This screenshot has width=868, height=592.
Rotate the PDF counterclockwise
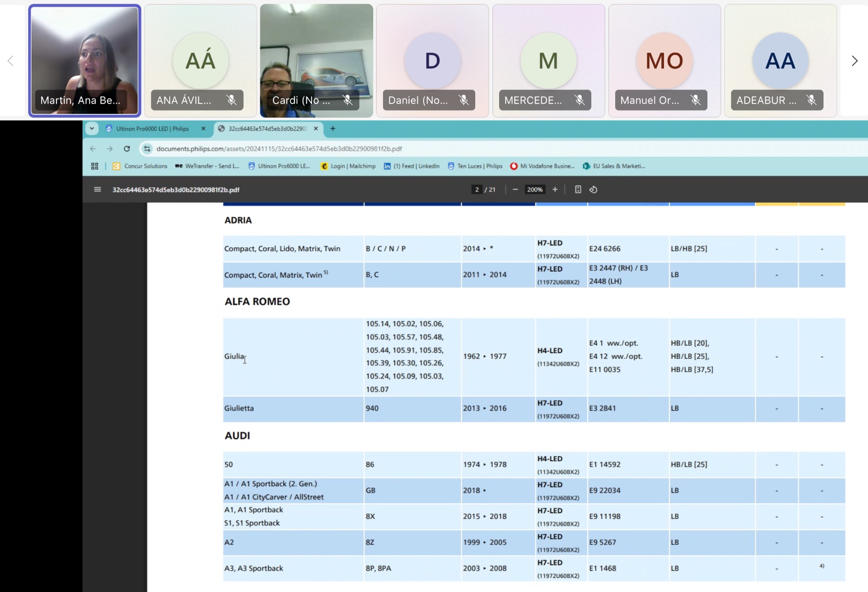point(593,190)
